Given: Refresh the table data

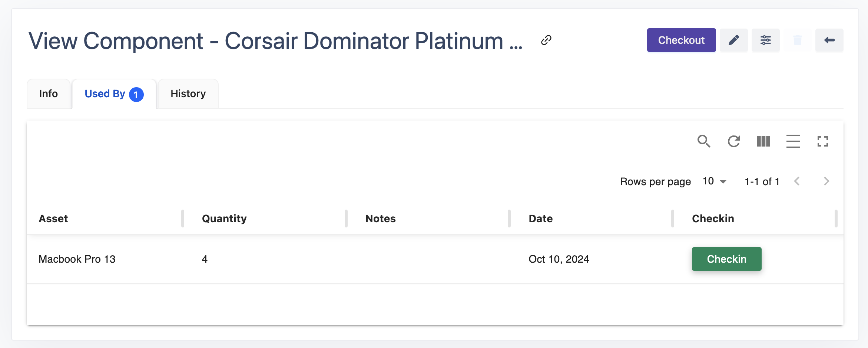Looking at the screenshot, I should pos(733,141).
